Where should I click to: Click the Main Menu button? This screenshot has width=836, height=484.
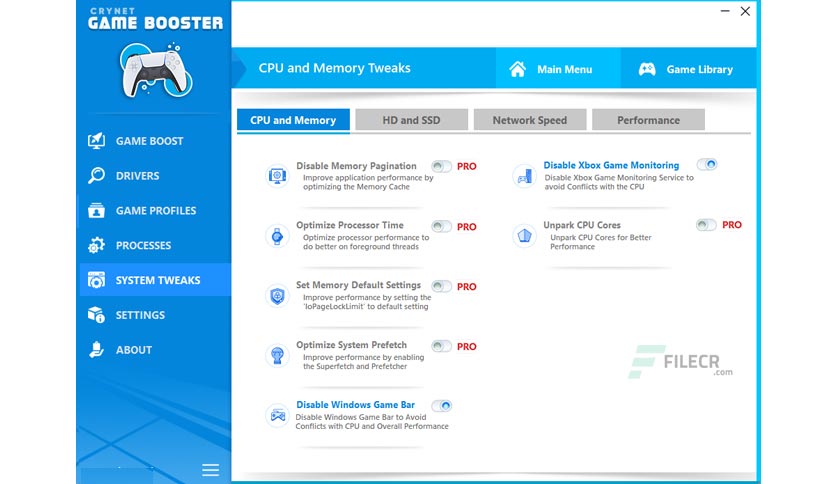(558, 68)
